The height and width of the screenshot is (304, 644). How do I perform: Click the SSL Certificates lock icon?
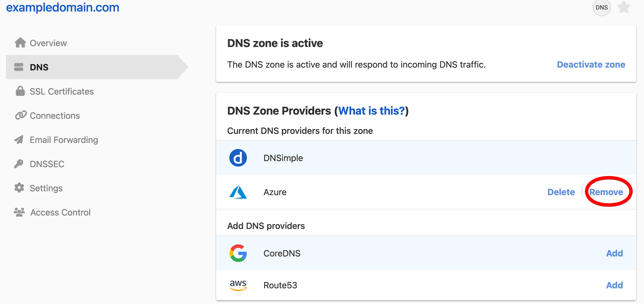pyautogui.click(x=20, y=91)
